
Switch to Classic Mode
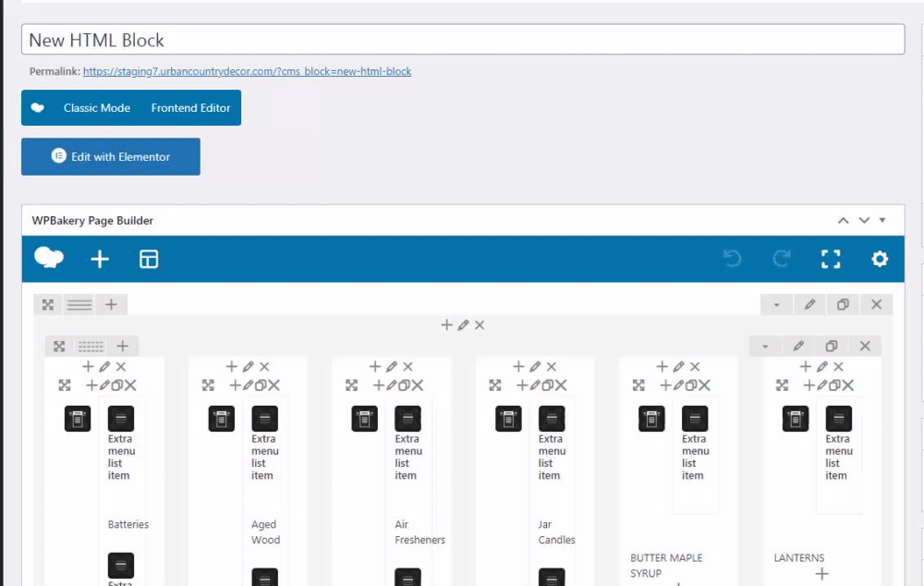coord(97,108)
